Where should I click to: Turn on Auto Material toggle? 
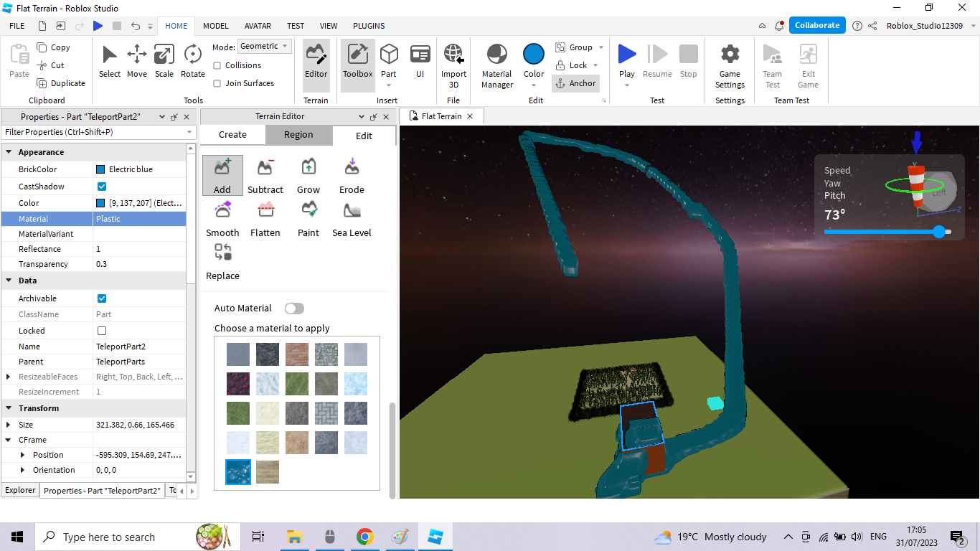[294, 309]
